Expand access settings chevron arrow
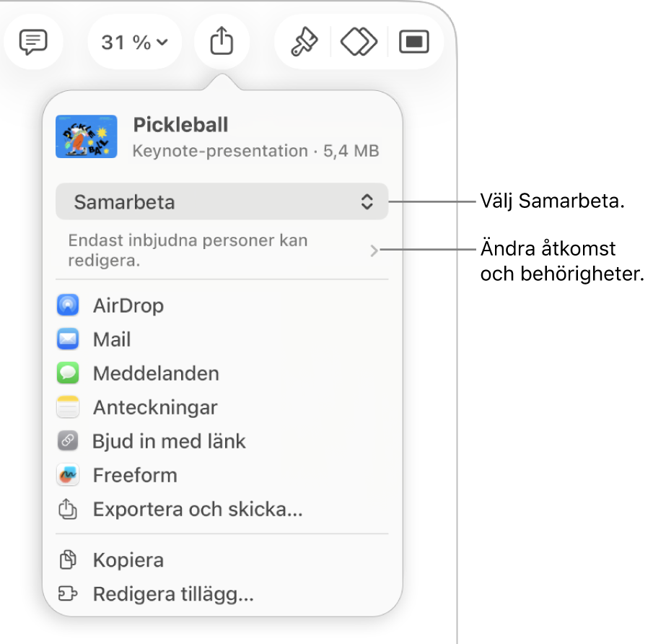Viewport: 653px width, 644px height. click(x=374, y=251)
